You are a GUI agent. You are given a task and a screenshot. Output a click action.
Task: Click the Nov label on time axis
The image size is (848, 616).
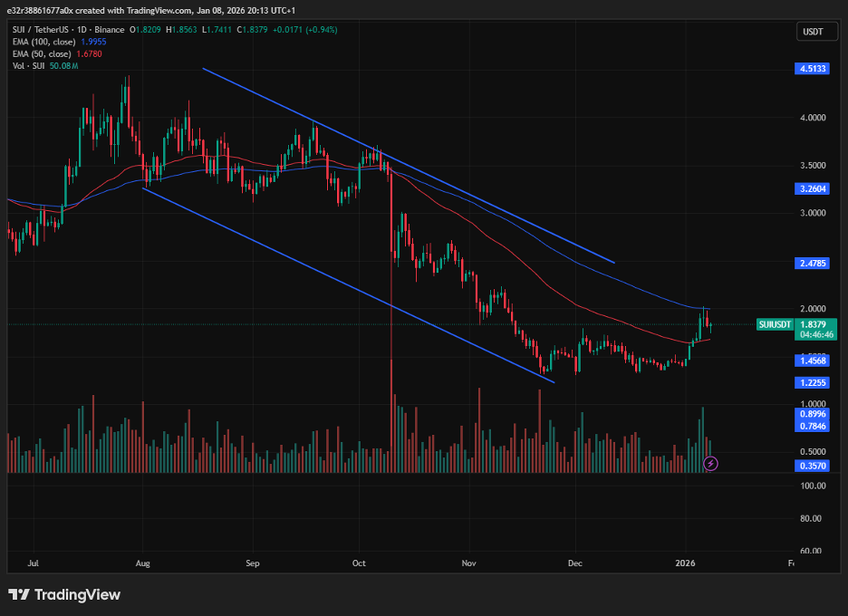469,563
